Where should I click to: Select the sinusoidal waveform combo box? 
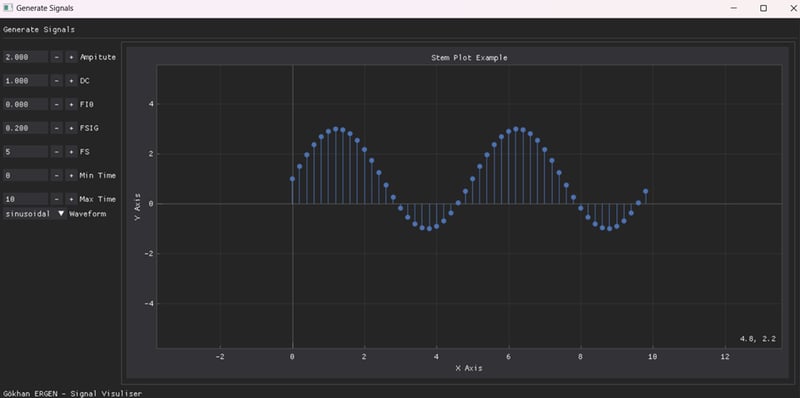[x=35, y=214]
